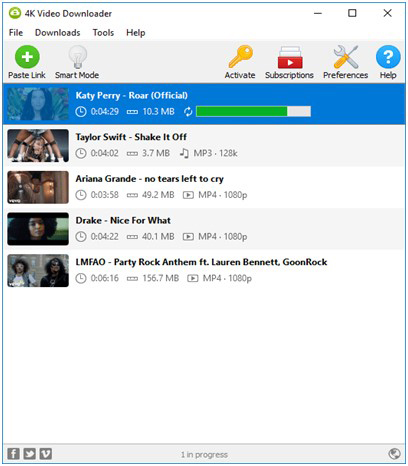Click the Katy Perry download progress bar
The width and height of the screenshot is (408, 466).
tap(254, 111)
